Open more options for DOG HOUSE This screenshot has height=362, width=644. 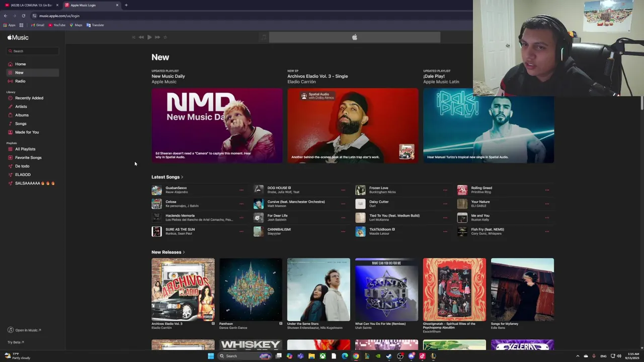click(343, 190)
